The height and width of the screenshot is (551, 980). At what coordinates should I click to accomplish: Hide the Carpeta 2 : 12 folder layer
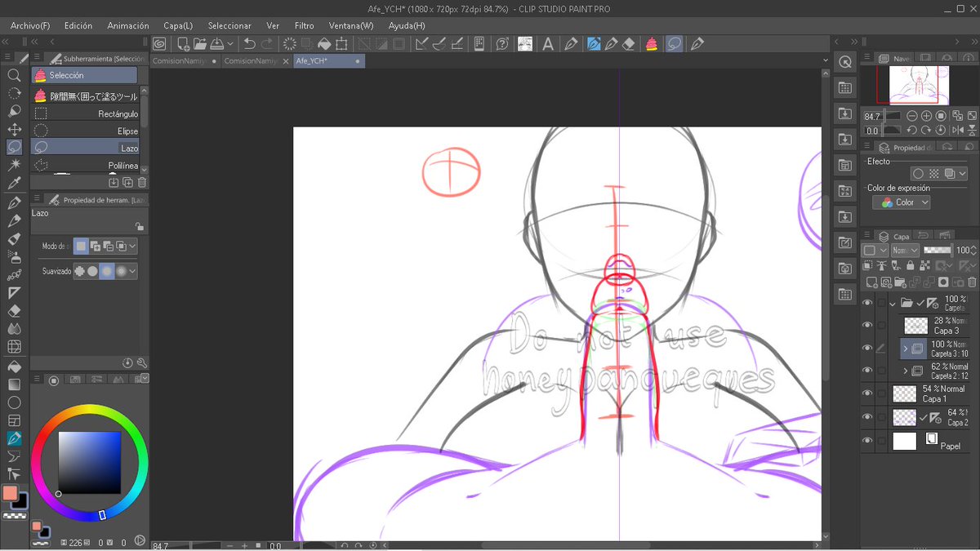[x=867, y=371]
